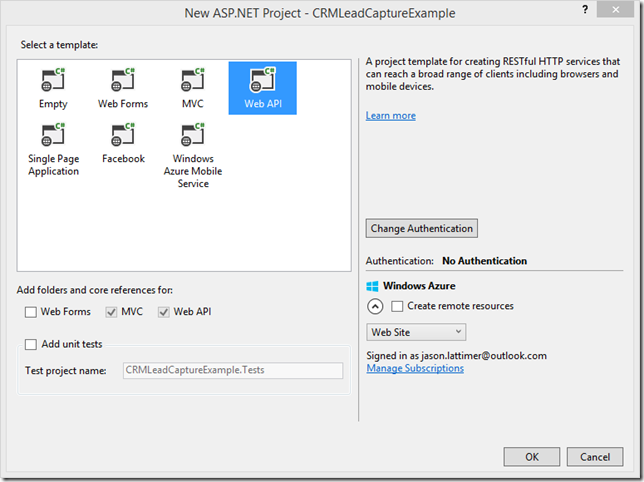Check Create remote resources checkbox
This screenshot has height=482, width=644.
pos(397,306)
